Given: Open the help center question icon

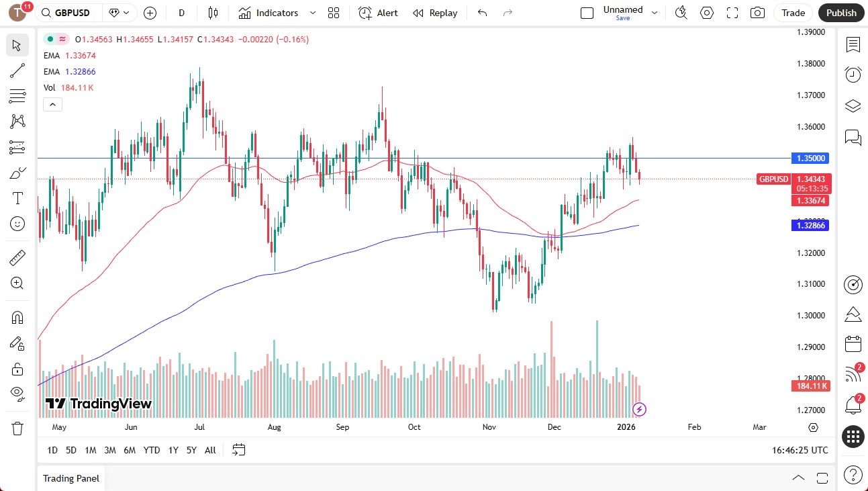Looking at the screenshot, I should (853, 474).
